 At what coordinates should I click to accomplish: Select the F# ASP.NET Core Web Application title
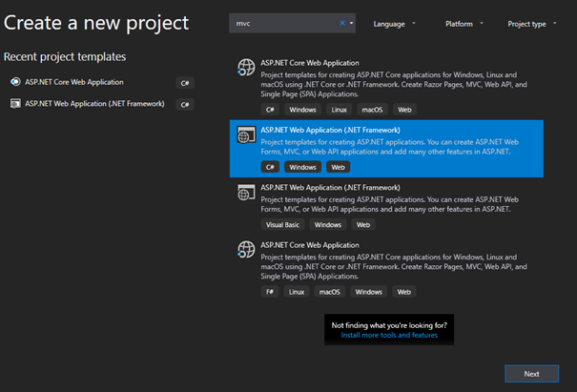(310, 245)
